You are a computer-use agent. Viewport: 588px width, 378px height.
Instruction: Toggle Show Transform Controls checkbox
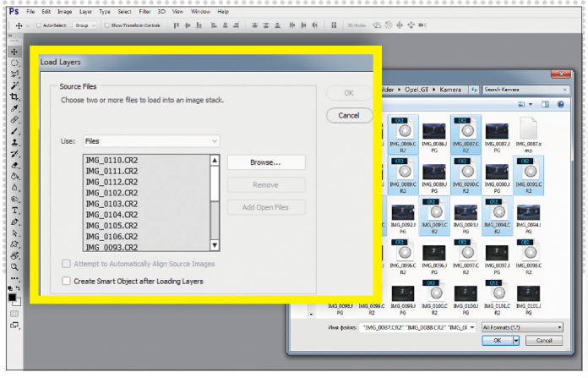(108, 25)
